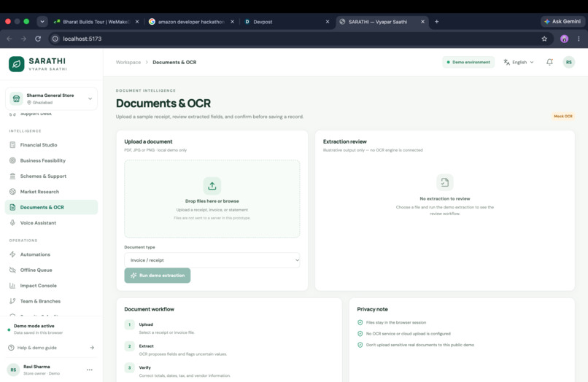
Task: Bookmark this page with the star
Action: pos(544,39)
